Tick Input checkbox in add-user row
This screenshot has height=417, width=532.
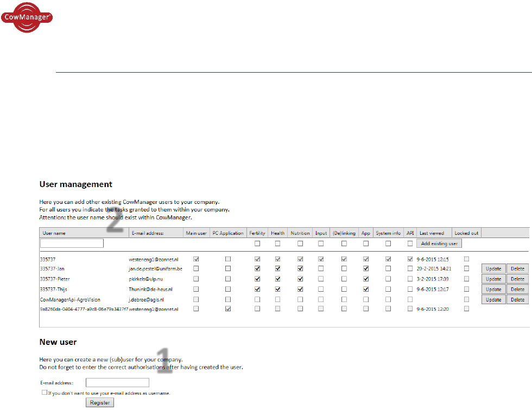click(x=321, y=243)
